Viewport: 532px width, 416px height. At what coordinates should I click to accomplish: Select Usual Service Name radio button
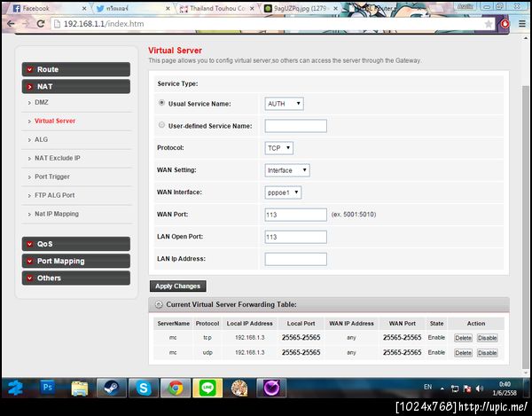(162, 103)
